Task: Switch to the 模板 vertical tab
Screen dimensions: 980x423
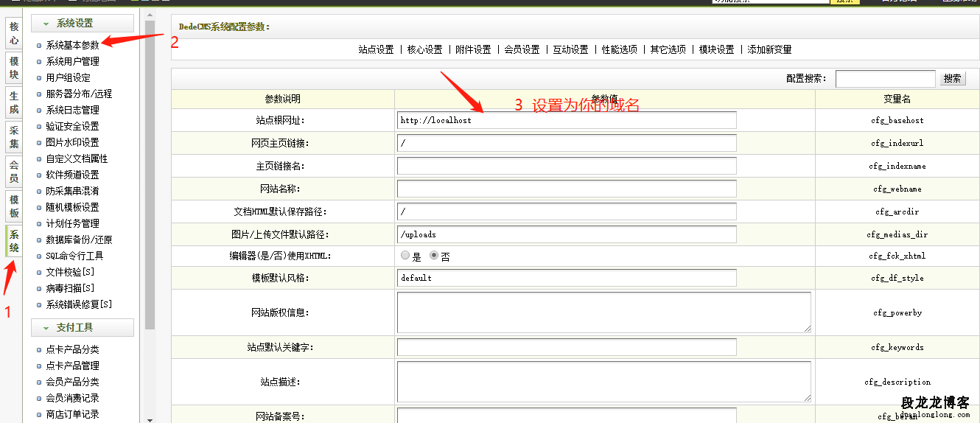Action: click(14, 206)
